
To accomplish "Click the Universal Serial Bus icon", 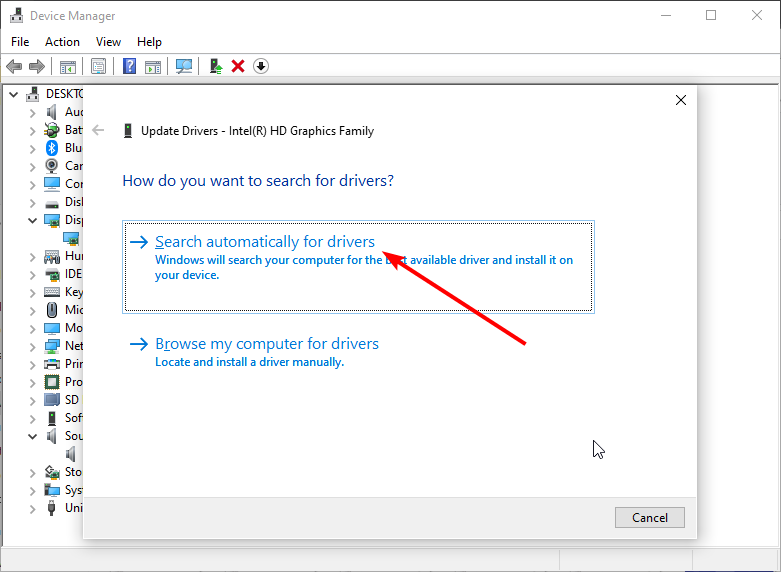I will (52, 508).
